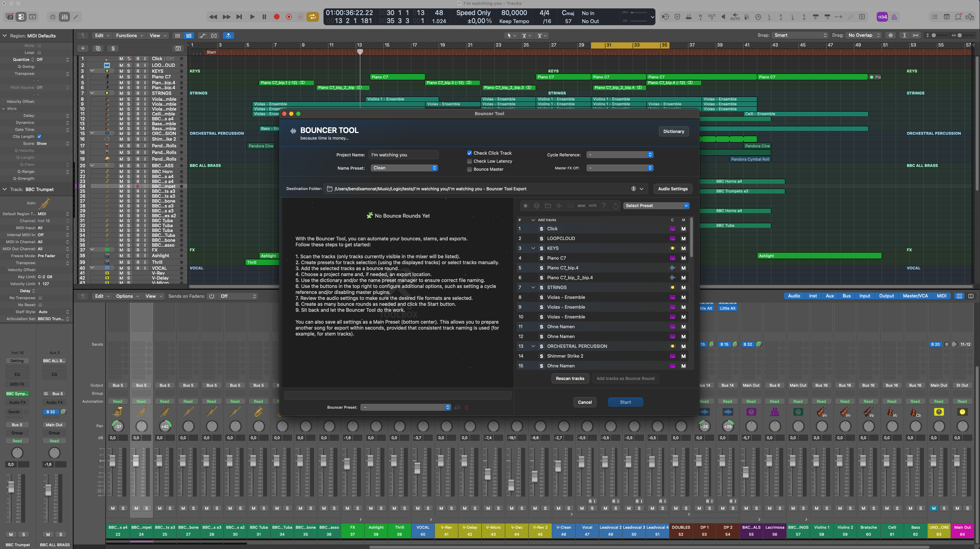Click the OUTPUT icon in Bouncer toolbar
This screenshot has width=980, height=549.
click(581, 206)
